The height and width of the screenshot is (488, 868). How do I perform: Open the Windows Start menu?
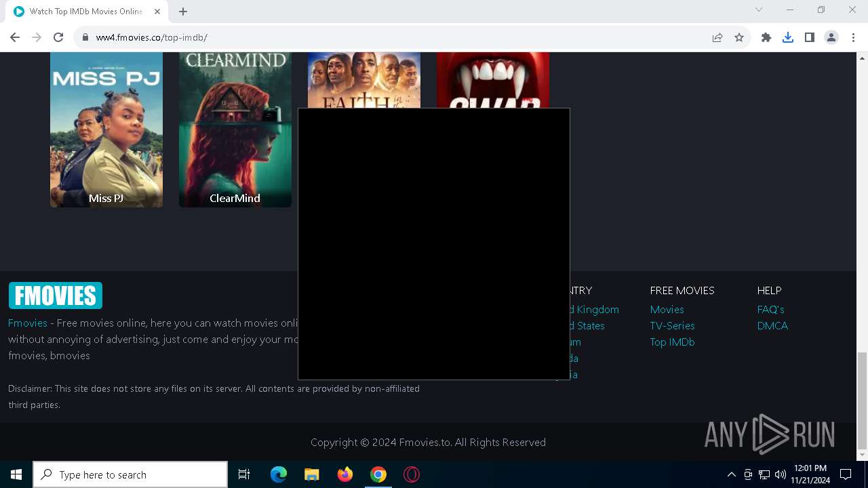pos(16,474)
